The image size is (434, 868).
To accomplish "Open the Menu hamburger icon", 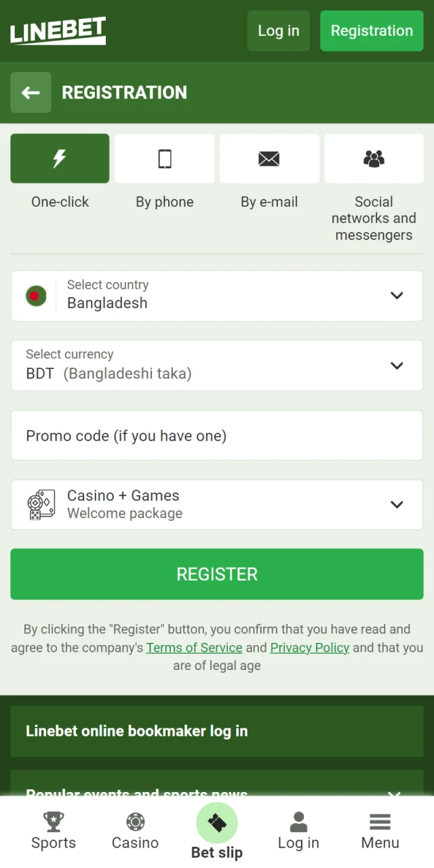I will point(380,821).
